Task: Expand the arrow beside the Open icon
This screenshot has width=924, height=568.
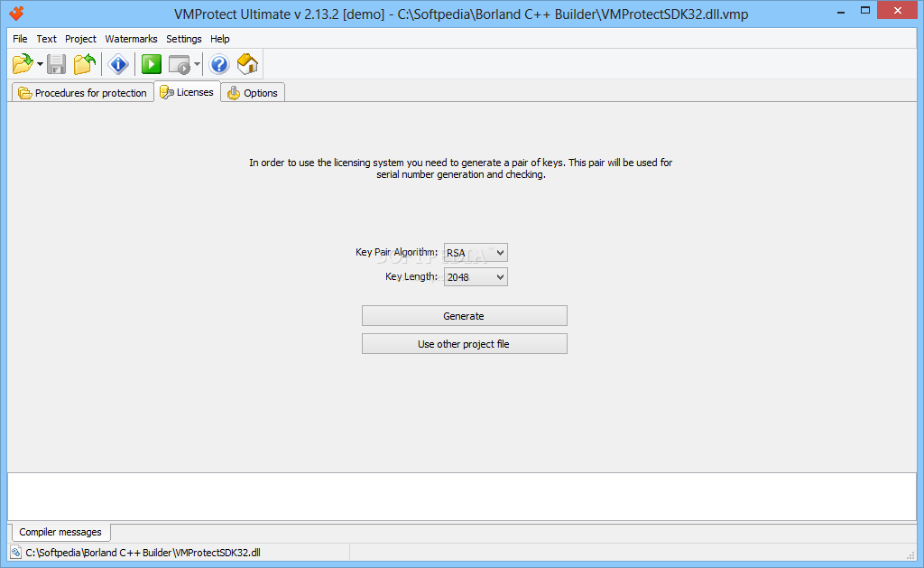Action: pyautogui.click(x=40, y=64)
